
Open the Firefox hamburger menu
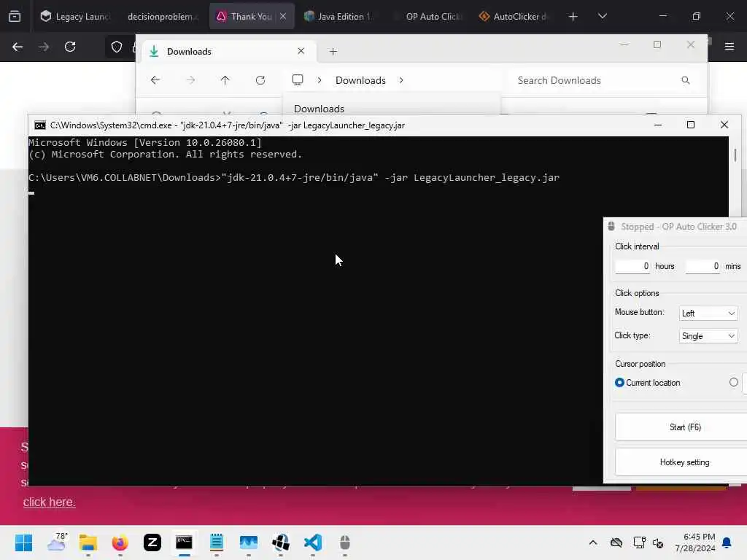point(729,47)
